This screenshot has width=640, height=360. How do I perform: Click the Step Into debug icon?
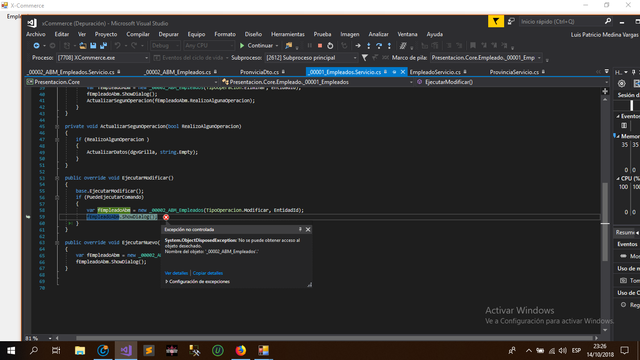pos(369,46)
